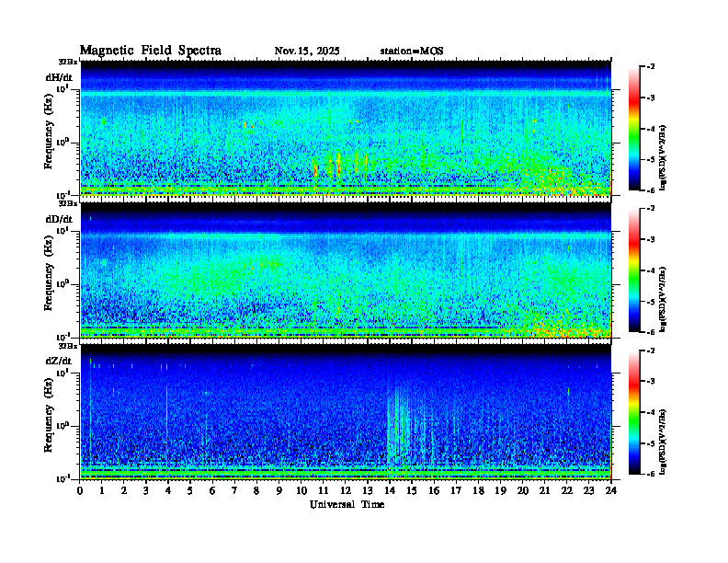Click the "station=MOS" label
This screenshot has width=728, height=563.
click(412, 52)
